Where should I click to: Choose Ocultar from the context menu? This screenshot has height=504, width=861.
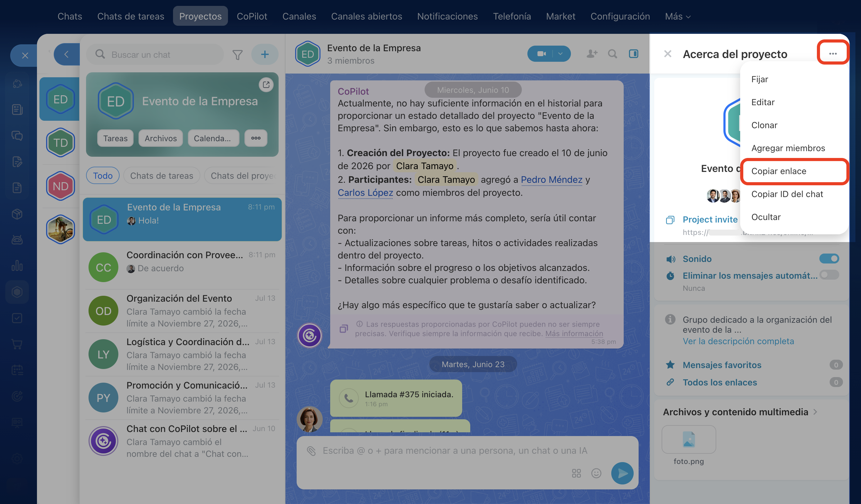[x=766, y=217]
